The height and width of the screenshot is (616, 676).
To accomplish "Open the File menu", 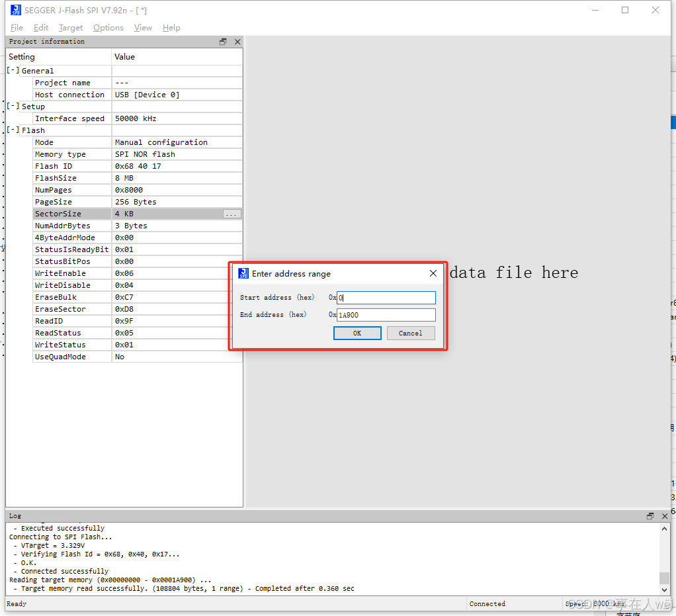I will [17, 28].
